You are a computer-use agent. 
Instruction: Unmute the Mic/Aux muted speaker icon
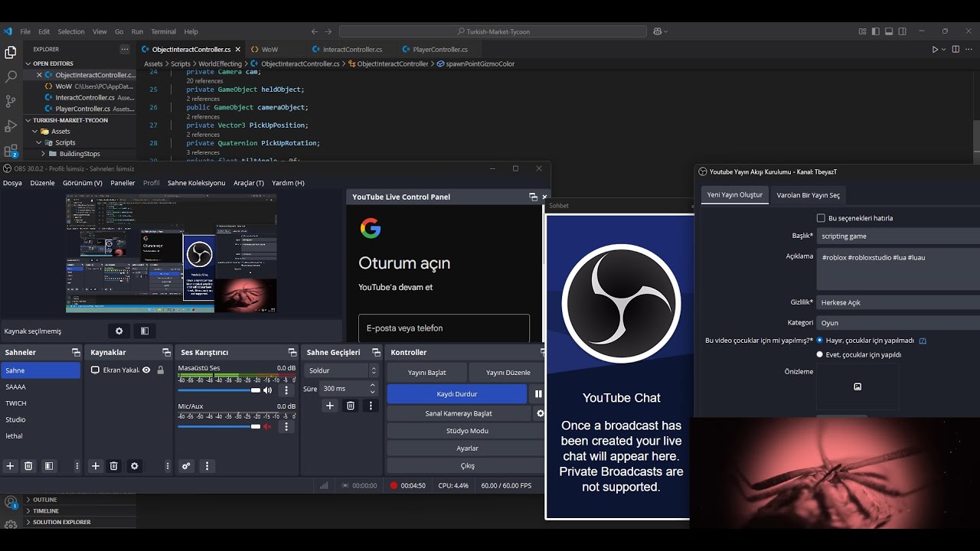tap(268, 426)
